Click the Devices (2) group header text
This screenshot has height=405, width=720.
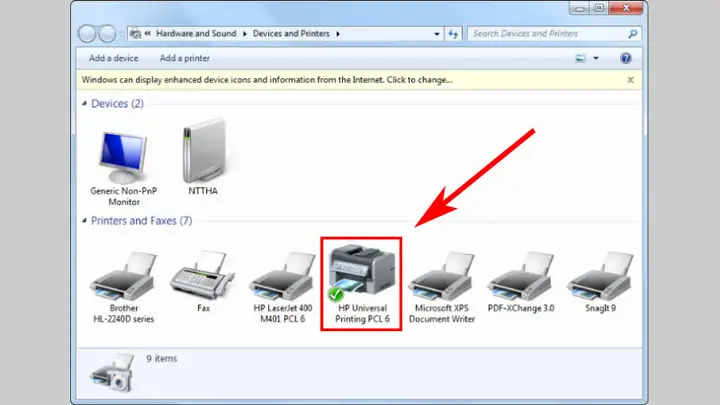point(118,104)
